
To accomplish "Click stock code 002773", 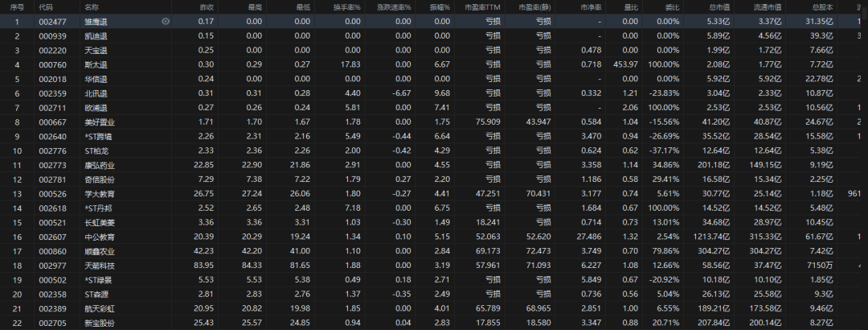I will (52, 165).
